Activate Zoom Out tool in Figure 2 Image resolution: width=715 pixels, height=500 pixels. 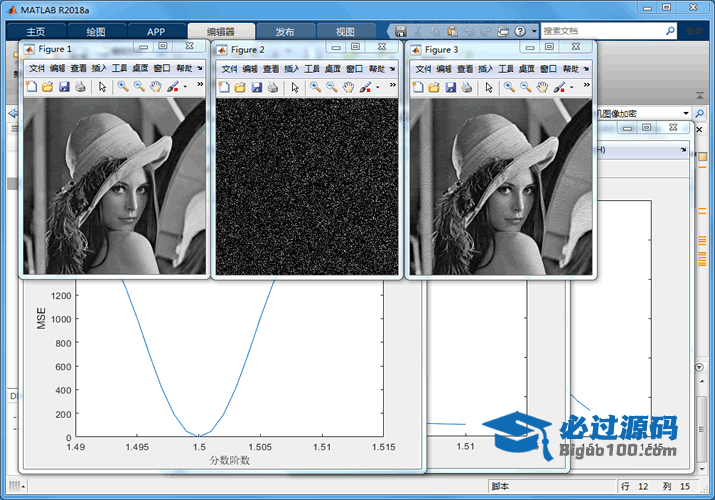tap(332, 87)
